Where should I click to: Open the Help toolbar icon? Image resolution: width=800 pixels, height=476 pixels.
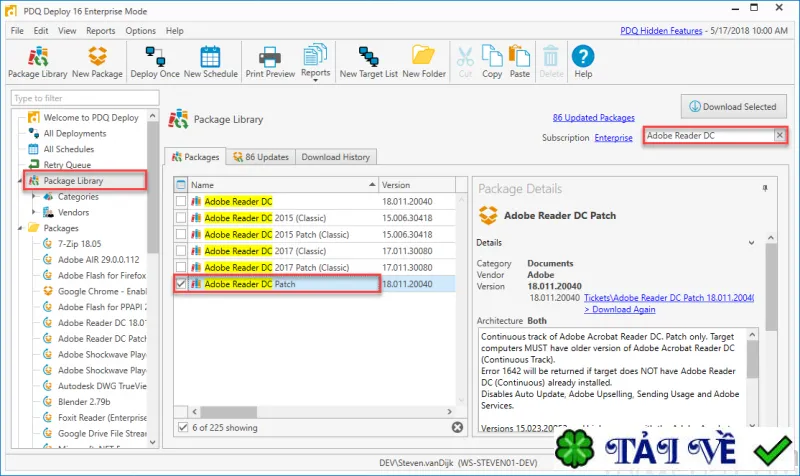click(x=583, y=62)
